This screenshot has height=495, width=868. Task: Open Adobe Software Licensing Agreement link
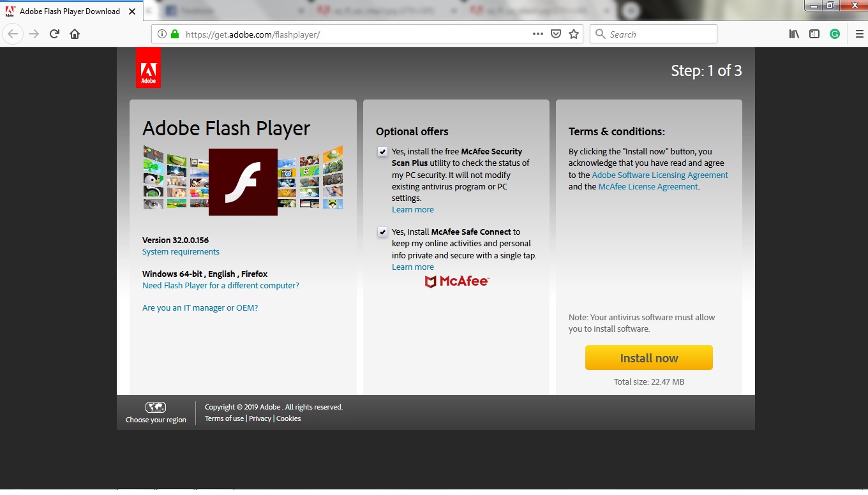[x=660, y=175]
